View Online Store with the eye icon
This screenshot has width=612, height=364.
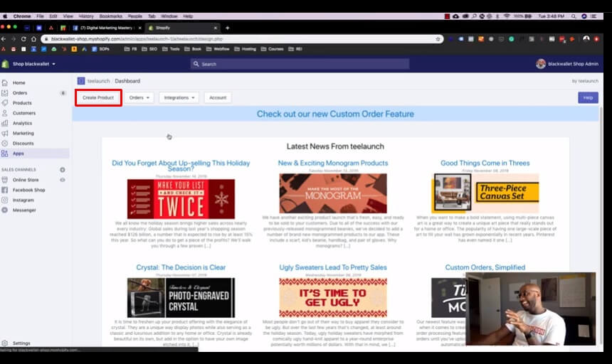[x=63, y=180]
